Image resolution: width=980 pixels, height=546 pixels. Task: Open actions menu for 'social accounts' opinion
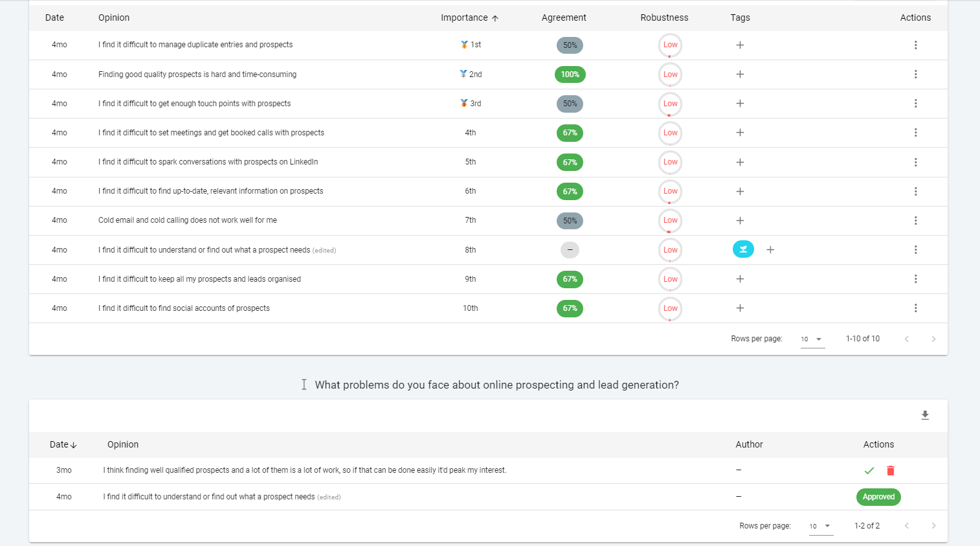tap(915, 308)
